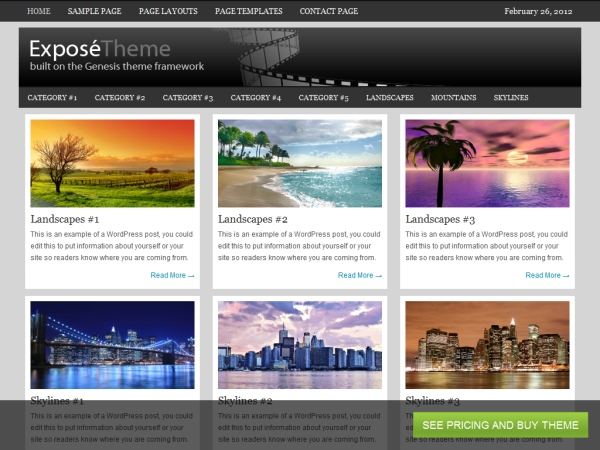Select CATEGORY #3 in category bar

coord(188,98)
